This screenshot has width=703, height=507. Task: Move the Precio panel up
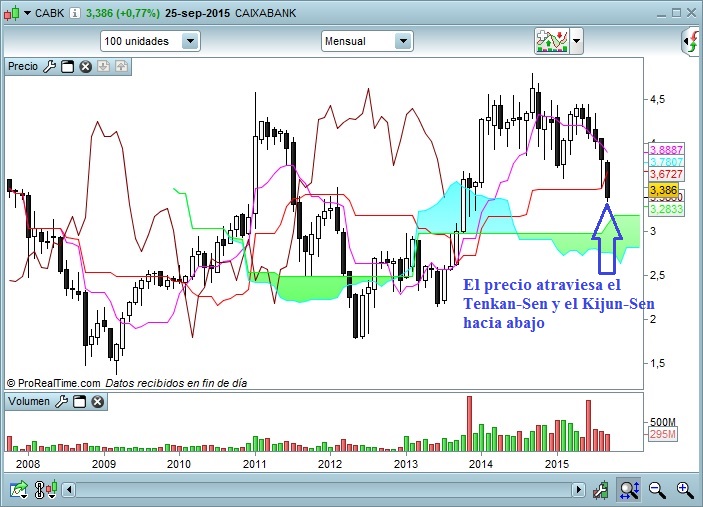pyautogui.click(x=122, y=67)
